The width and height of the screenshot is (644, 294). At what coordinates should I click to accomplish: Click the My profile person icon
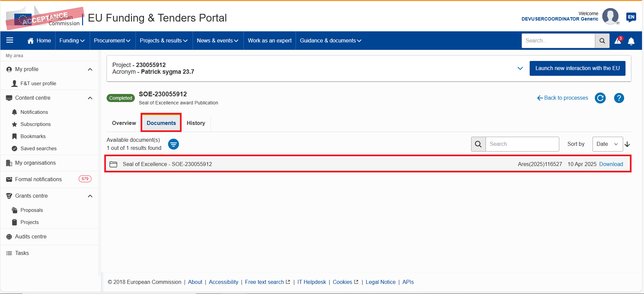click(x=9, y=69)
